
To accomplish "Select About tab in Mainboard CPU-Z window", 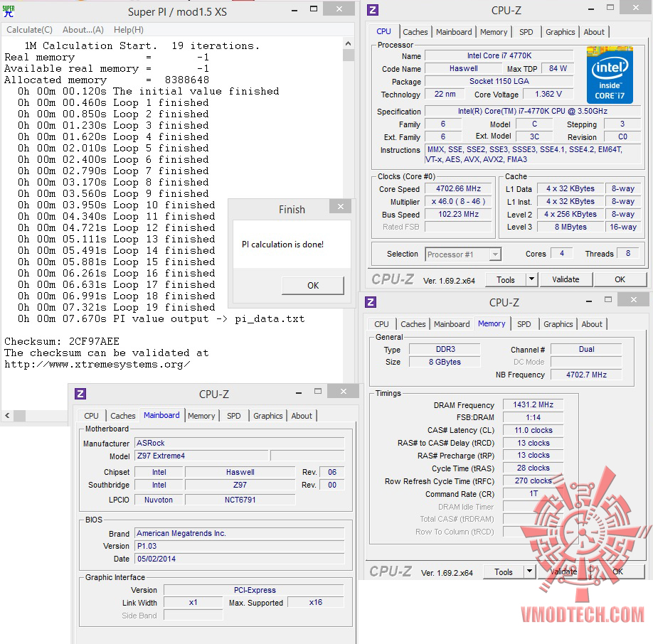I will 301,416.
